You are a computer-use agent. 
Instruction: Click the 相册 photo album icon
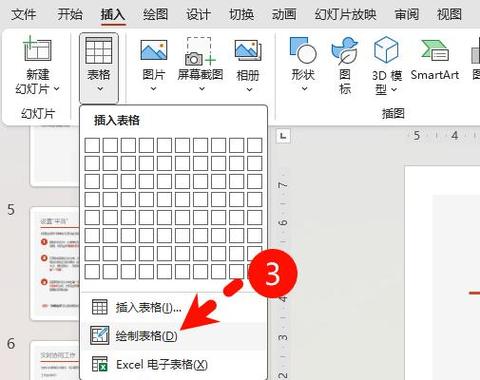(x=248, y=50)
